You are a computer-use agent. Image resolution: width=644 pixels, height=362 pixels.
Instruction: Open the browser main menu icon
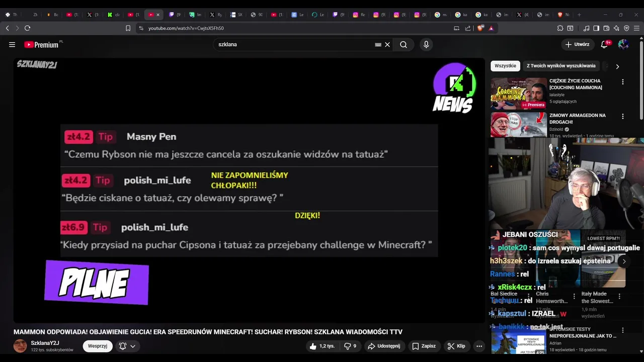click(x=636, y=28)
